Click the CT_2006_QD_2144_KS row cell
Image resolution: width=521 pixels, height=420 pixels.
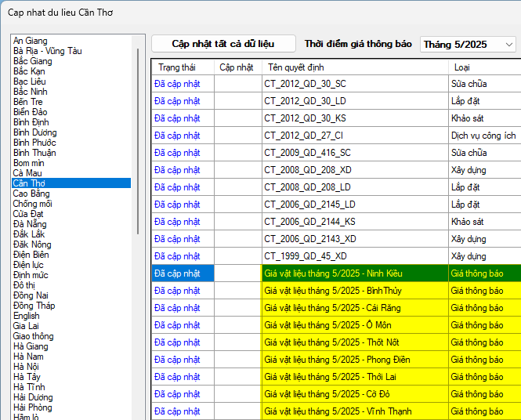click(x=355, y=222)
